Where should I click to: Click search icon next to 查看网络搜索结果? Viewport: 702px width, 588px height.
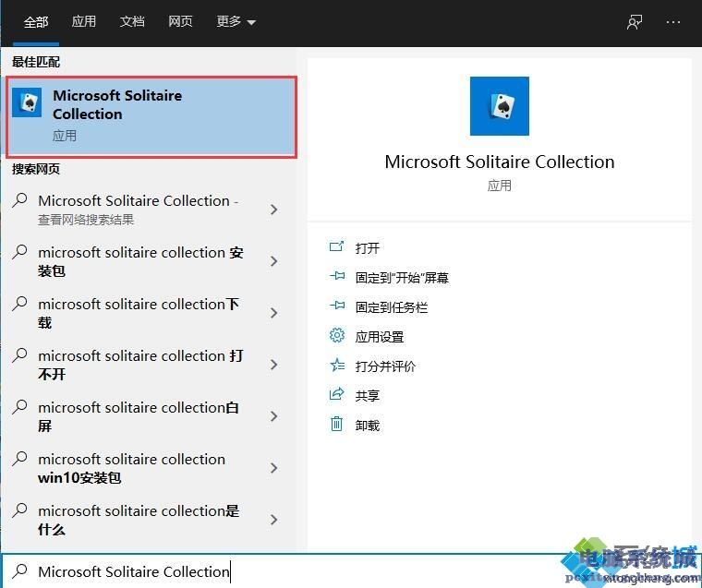19,200
